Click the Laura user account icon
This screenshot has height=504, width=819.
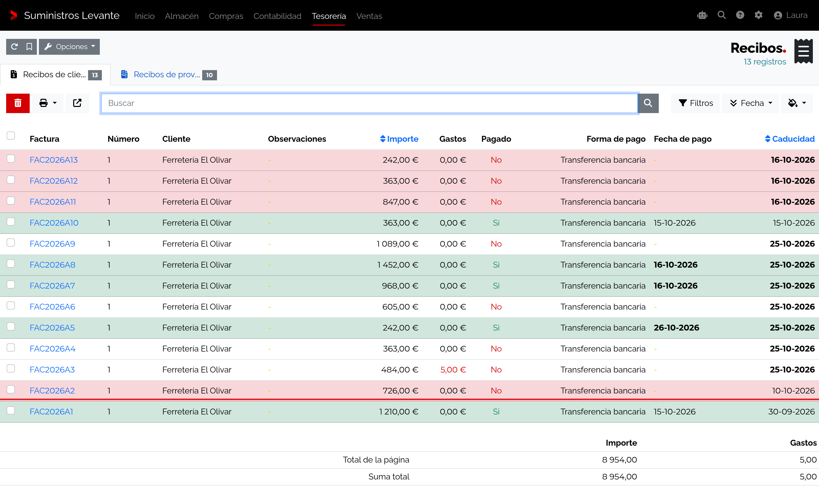pos(778,15)
